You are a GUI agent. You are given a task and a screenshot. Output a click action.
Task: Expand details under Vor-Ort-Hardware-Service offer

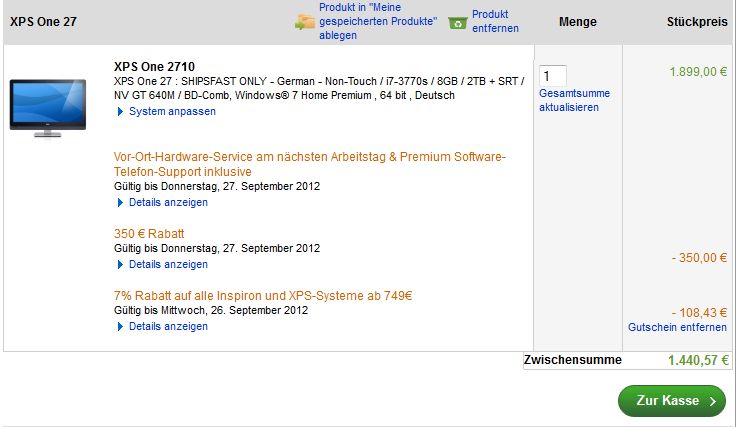[168, 202]
